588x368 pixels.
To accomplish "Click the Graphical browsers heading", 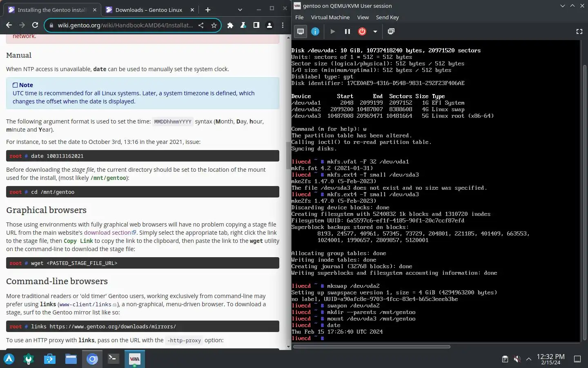I will pyautogui.click(x=46, y=210).
